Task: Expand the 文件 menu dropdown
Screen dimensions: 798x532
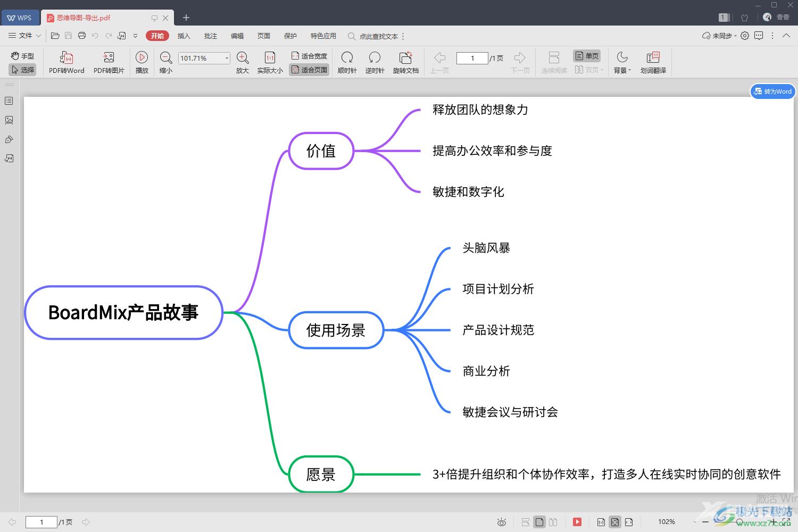Action: 25,36
